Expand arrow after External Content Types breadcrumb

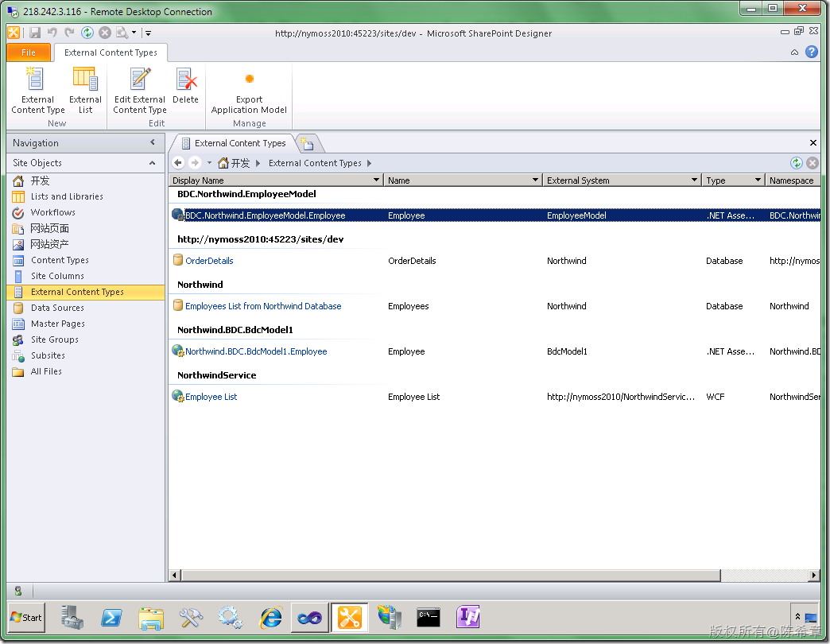coord(369,163)
